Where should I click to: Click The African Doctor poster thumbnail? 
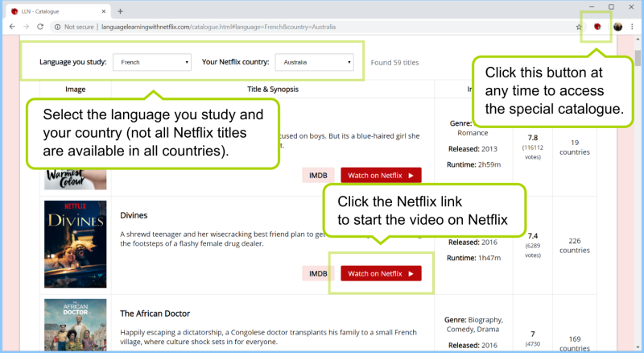coord(75,325)
